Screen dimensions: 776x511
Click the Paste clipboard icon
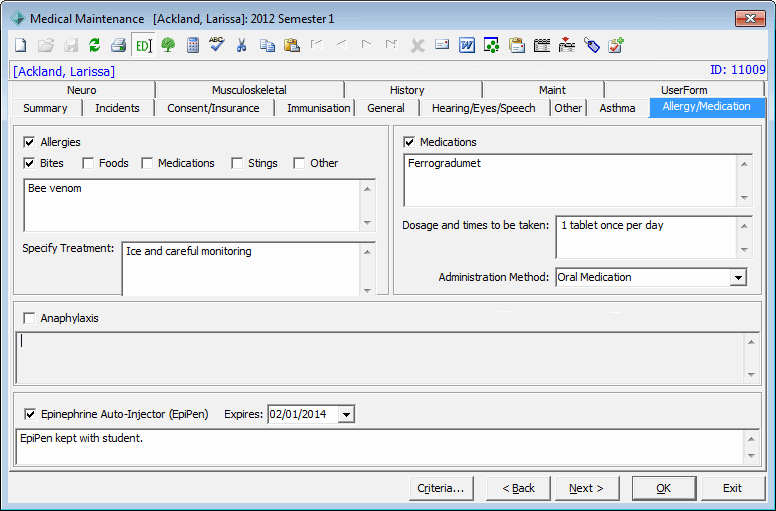point(292,46)
